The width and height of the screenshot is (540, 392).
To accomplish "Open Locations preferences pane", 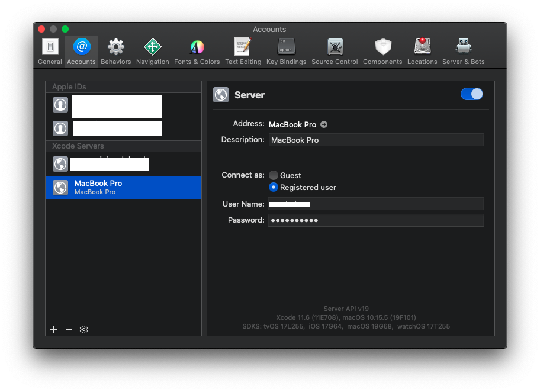I will [422, 52].
